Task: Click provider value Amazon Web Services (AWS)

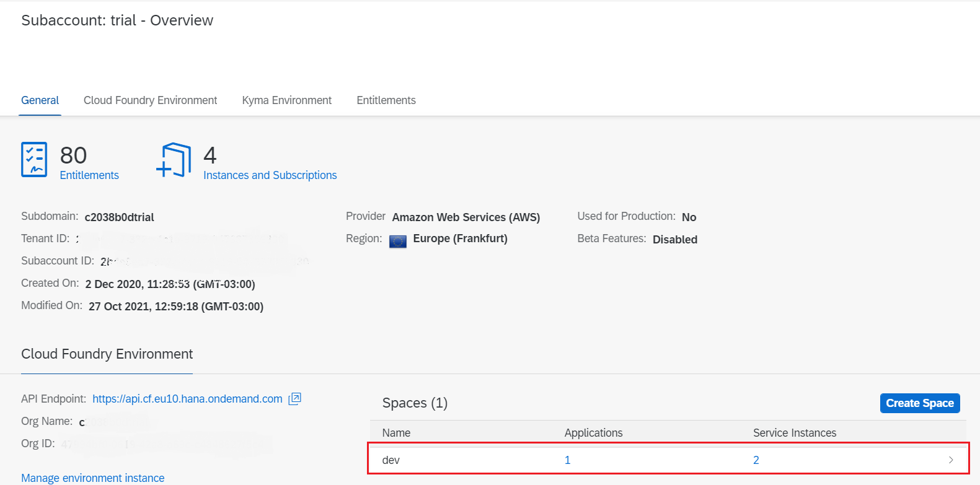Action: 466,217
